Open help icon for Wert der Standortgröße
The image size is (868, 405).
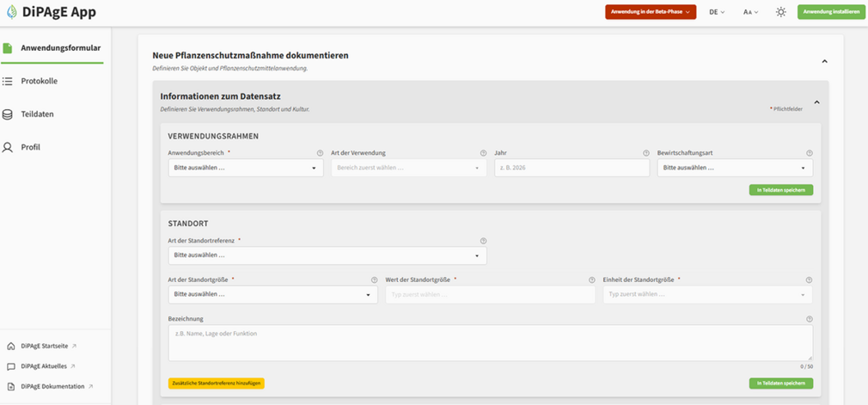coord(592,280)
